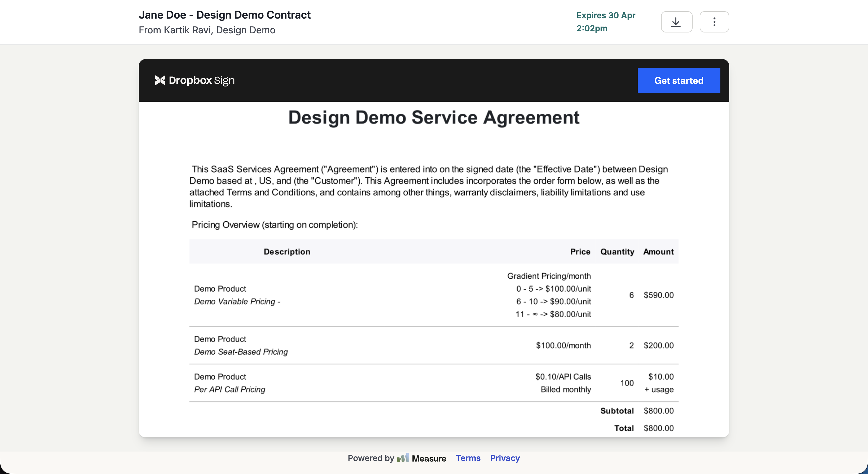Click the Quantity column header
This screenshot has width=868, height=474.
[x=617, y=252]
